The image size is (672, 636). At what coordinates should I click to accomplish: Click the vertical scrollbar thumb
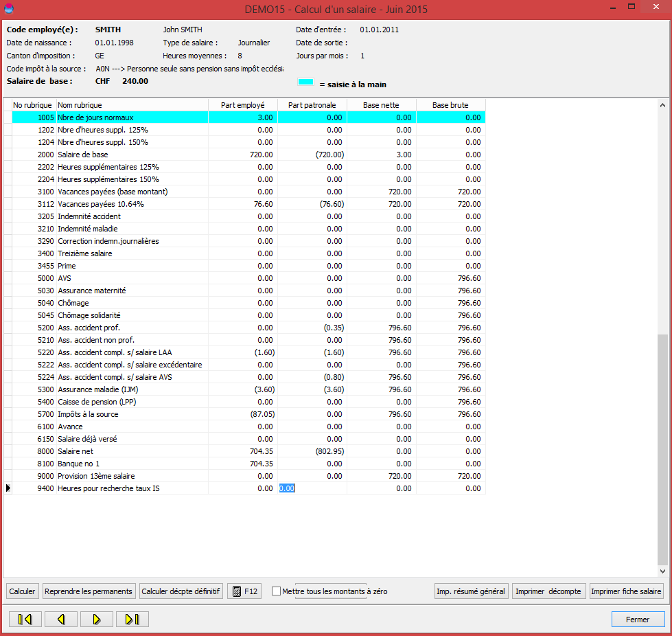pos(662,449)
